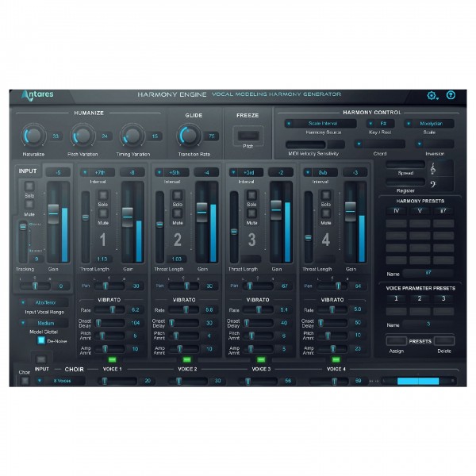The image size is (476, 476).
Task: Solo harmony voice 3
Action: pos(251,195)
